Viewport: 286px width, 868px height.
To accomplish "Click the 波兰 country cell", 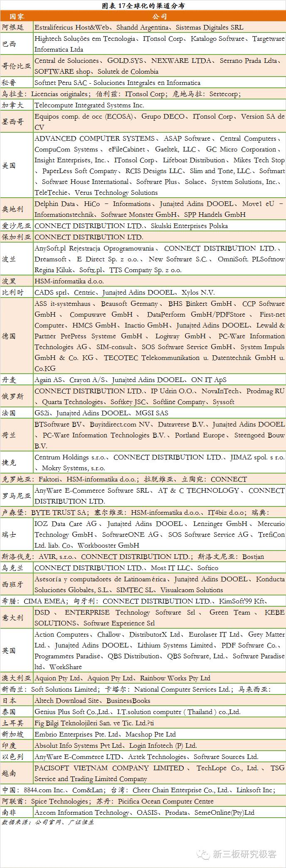I will point(17,259).
